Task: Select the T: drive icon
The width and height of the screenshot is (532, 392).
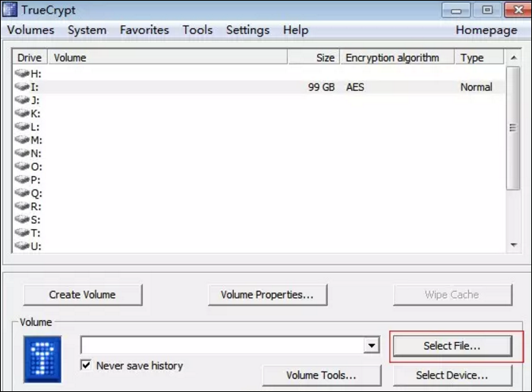Action: tap(22, 233)
